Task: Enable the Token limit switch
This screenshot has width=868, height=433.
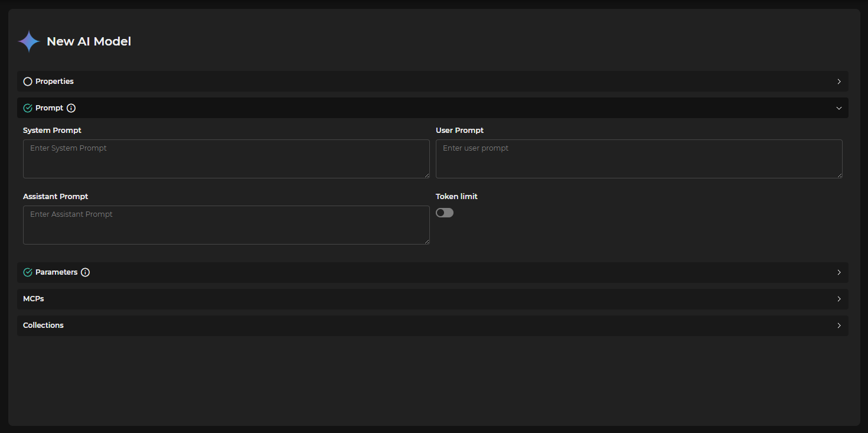Action: pos(445,213)
